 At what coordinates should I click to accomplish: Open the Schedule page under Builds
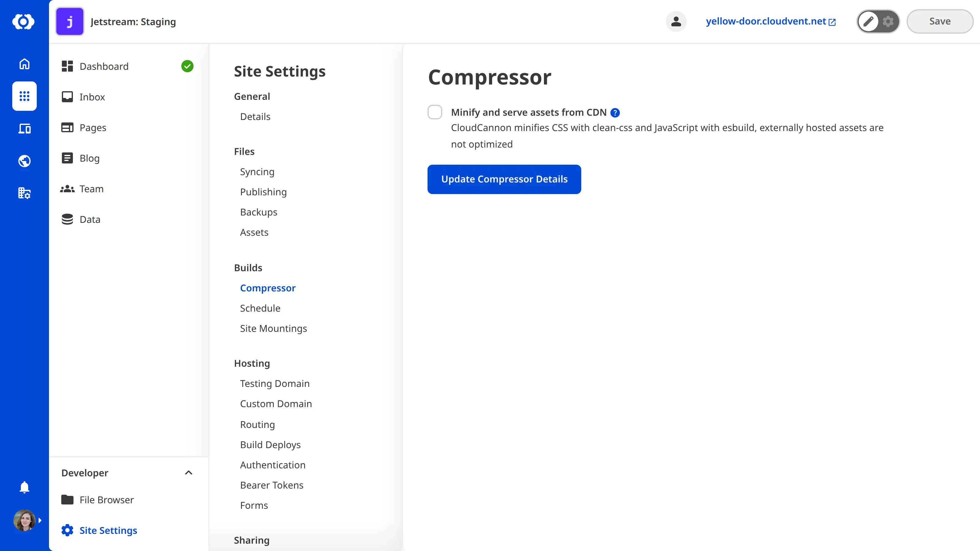(260, 308)
